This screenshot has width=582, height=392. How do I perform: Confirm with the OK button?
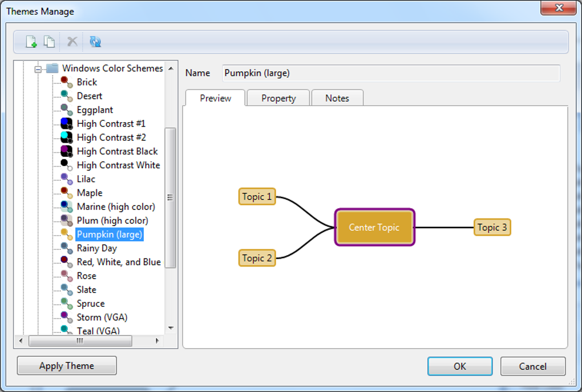[460, 366]
